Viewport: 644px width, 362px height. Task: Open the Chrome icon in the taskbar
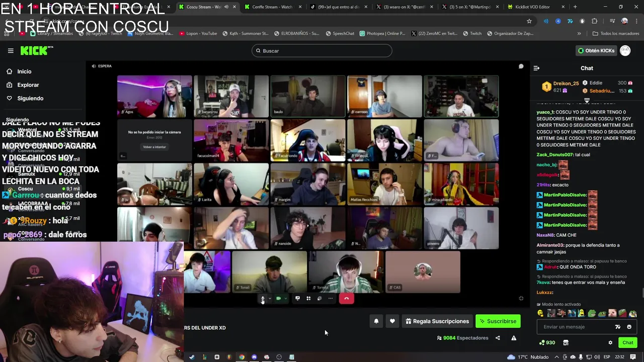[242, 357]
